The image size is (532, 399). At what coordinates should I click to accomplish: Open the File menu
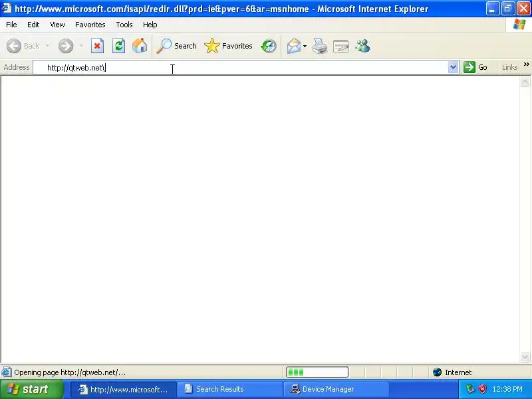click(11, 25)
